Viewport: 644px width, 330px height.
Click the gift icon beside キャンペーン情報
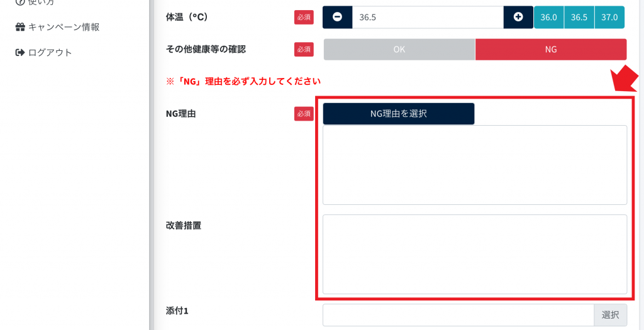20,27
